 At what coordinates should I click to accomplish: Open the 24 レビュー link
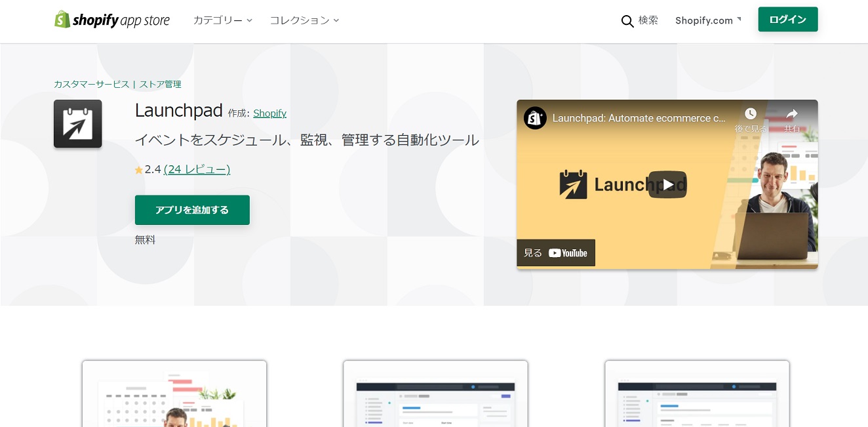(197, 169)
